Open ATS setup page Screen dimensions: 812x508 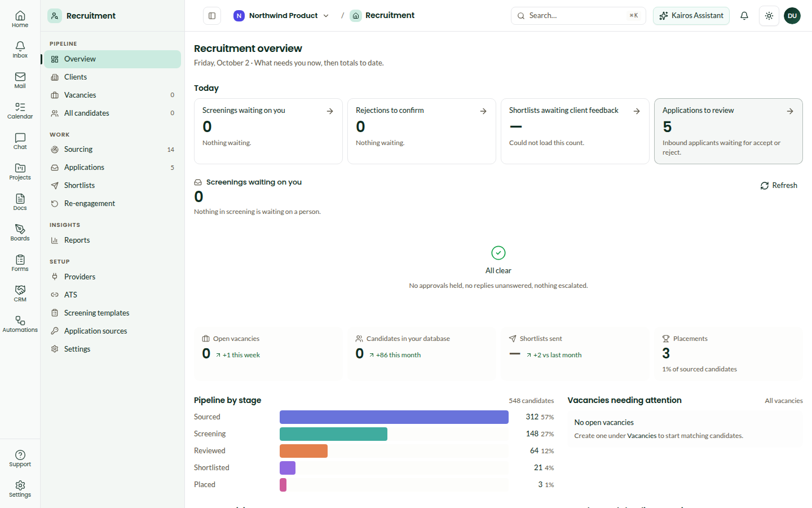113,295
